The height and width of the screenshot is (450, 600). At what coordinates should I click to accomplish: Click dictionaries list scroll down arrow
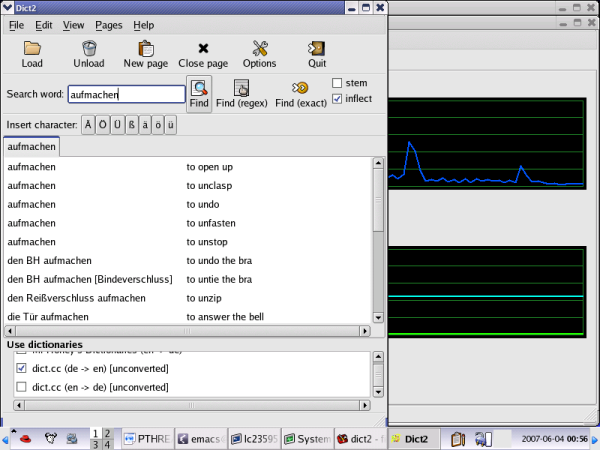coord(378,392)
